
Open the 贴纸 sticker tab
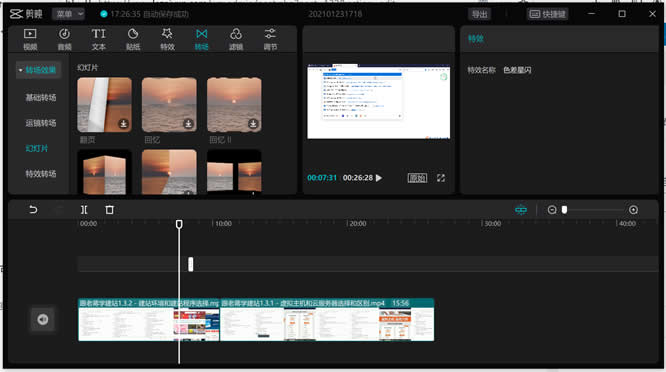(133, 39)
